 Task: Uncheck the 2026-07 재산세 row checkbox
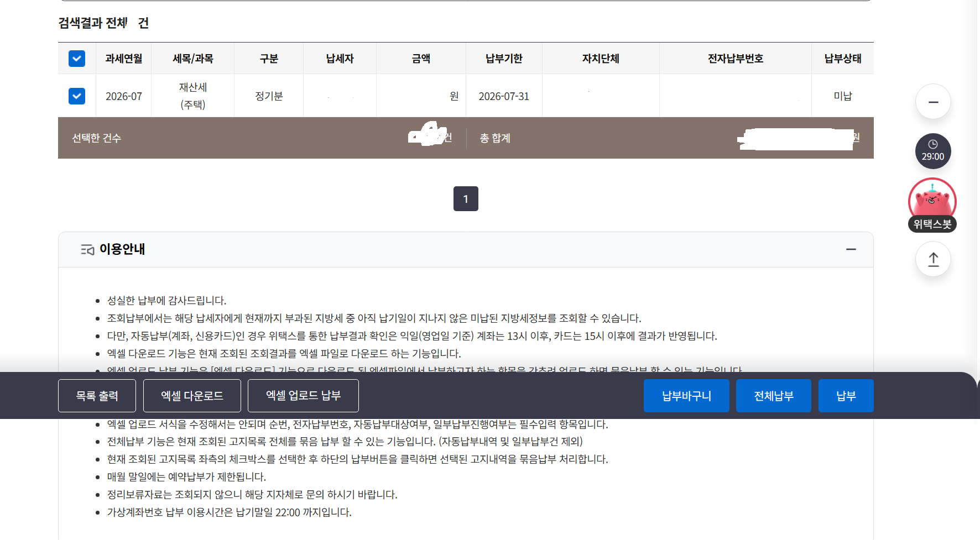(x=77, y=96)
